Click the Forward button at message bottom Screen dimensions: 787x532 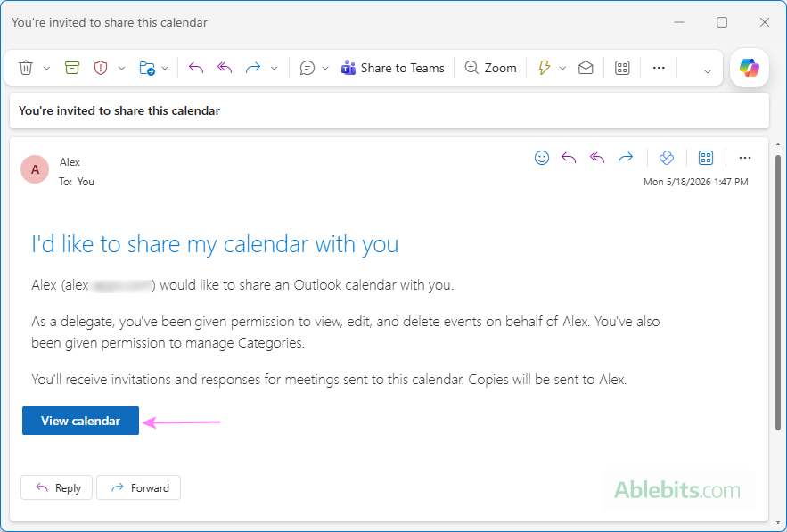[138, 487]
